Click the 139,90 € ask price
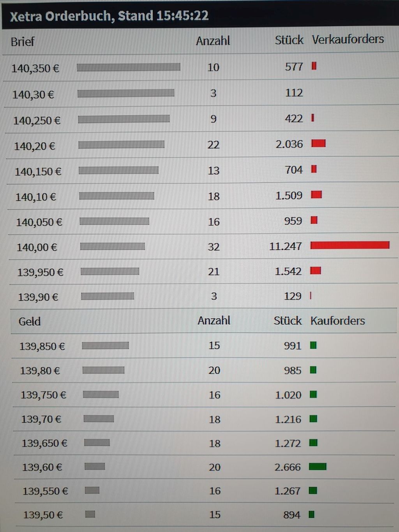Image resolution: width=399 pixels, height=532 pixels. coord(38,297)
